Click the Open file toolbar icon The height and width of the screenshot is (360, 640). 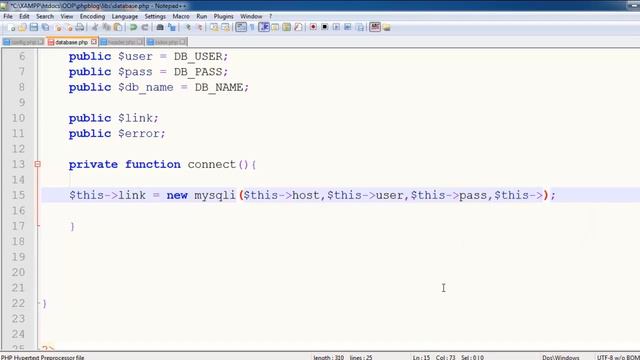22,27
